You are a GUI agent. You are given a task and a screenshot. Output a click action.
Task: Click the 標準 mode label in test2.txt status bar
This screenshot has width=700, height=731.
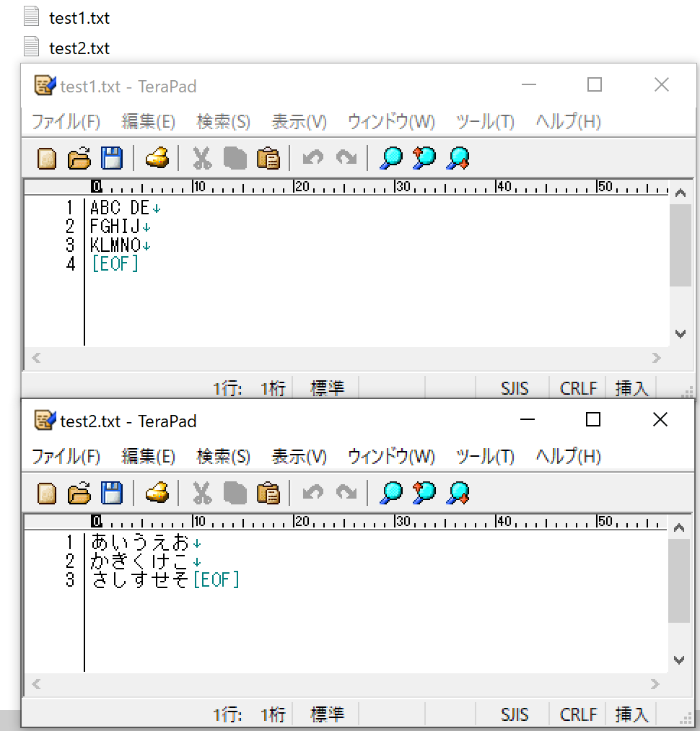328,714
